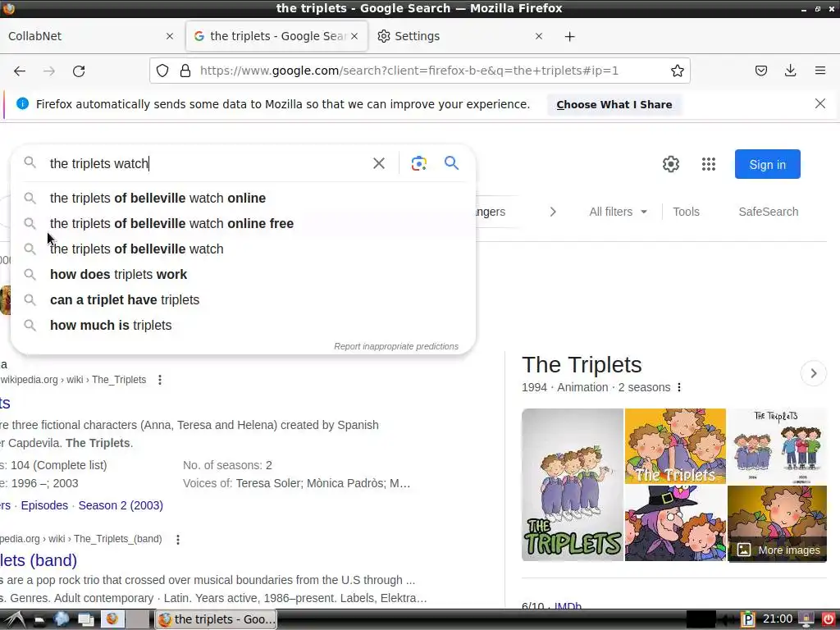840x630 pixels.
Task: Click the taskbar Firefox window button
Action: tap(217, 619)
